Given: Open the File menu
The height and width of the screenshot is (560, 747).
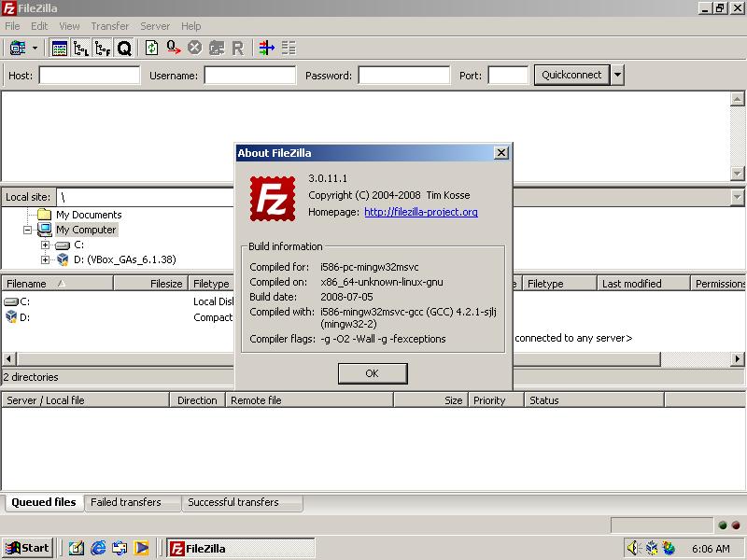Looking at the screenshot, I should [x=12, y=26].
